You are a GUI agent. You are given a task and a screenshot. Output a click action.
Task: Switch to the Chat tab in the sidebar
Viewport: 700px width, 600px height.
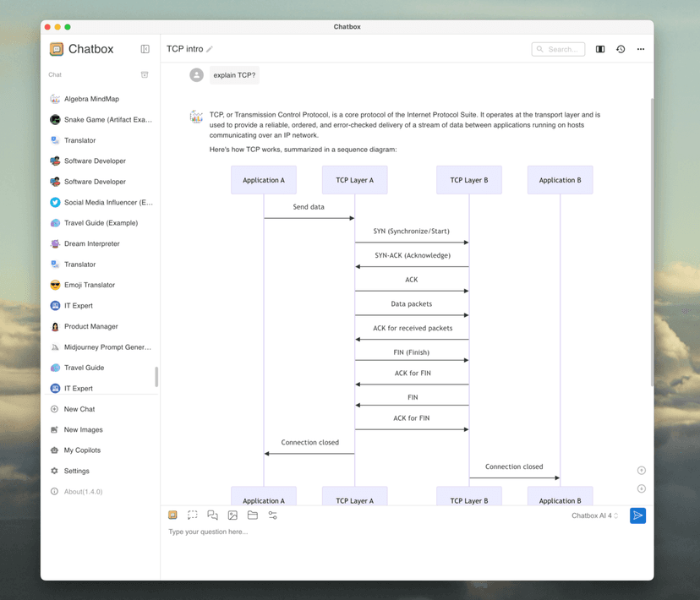54,74
